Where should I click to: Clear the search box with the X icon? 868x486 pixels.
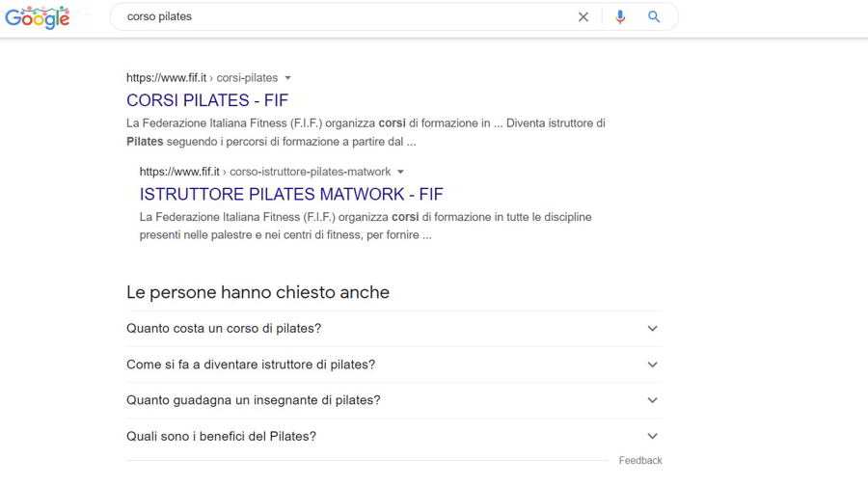[583, 17]
